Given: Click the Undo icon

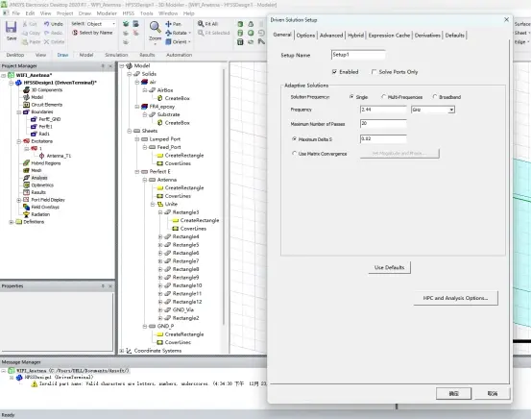Looking at the screenshot, I should pos(46,24).
